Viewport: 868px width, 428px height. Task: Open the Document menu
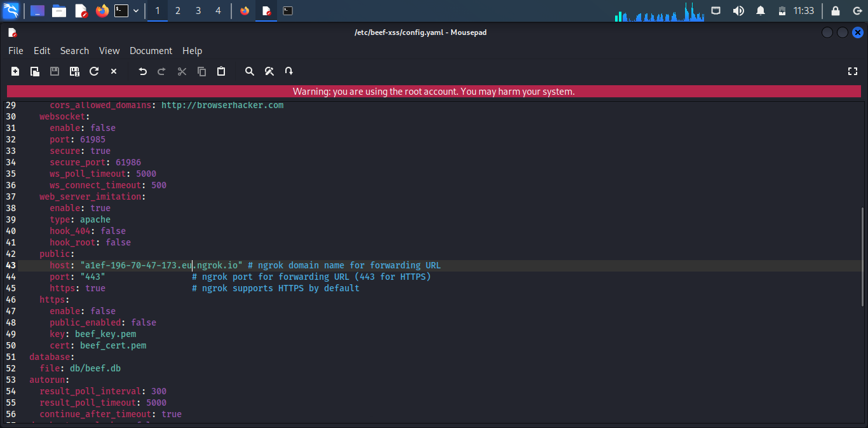151,51
